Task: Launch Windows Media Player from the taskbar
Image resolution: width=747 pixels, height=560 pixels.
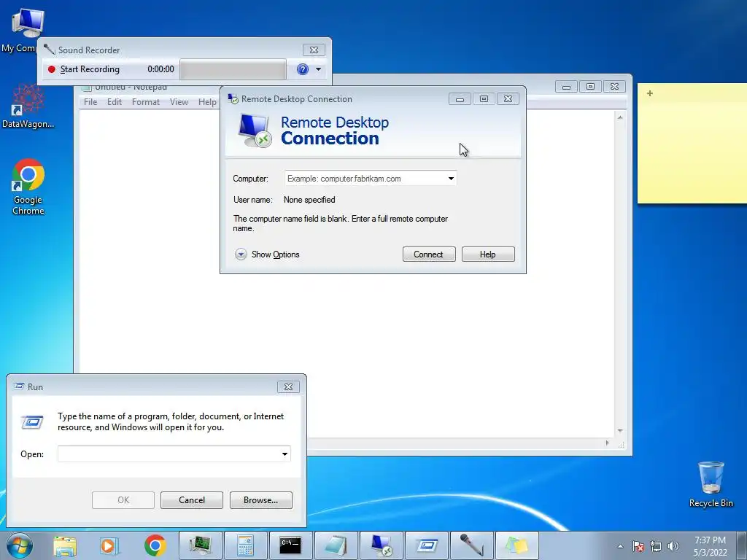Action: (109, 545)
